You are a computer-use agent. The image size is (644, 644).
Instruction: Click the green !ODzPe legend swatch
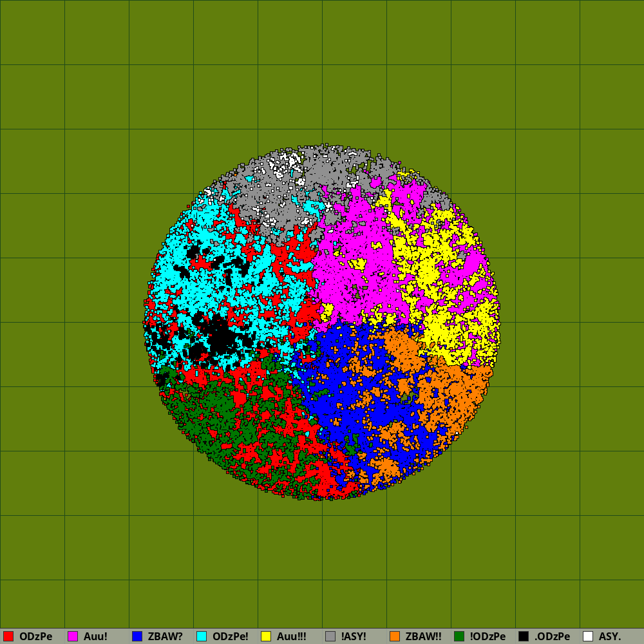[x=459, y=636]
